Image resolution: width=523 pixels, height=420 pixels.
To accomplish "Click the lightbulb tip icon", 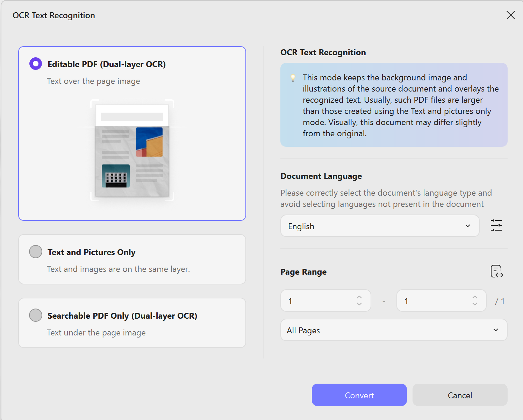I will click(293, 78).
